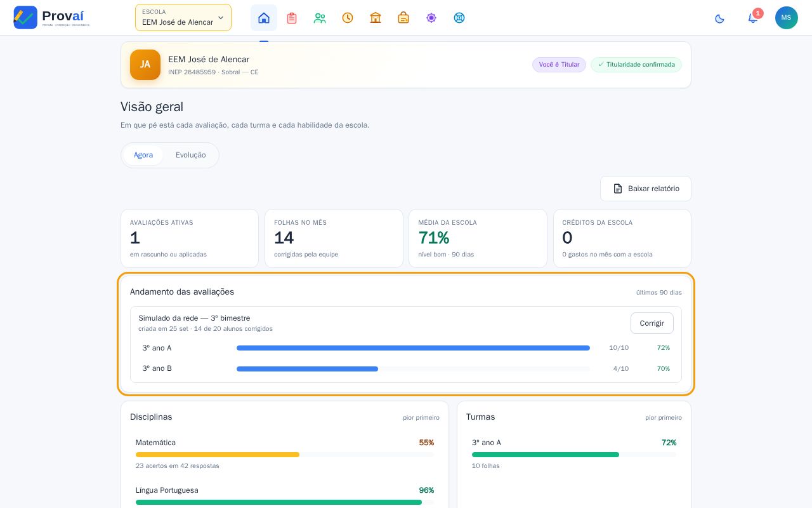Open the purple gear settings icon

point(431,18)
